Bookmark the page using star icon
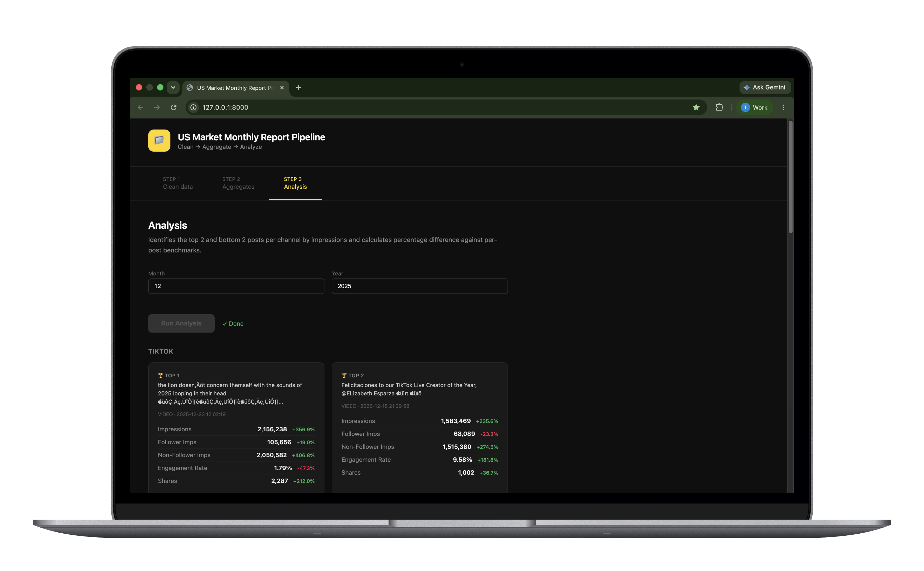 [696, 108]
